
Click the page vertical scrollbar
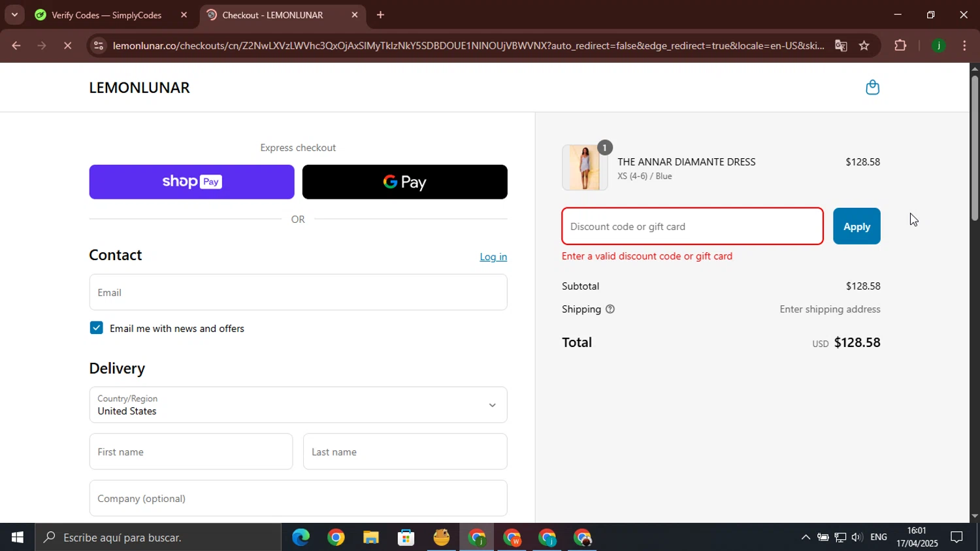(975, 147)
